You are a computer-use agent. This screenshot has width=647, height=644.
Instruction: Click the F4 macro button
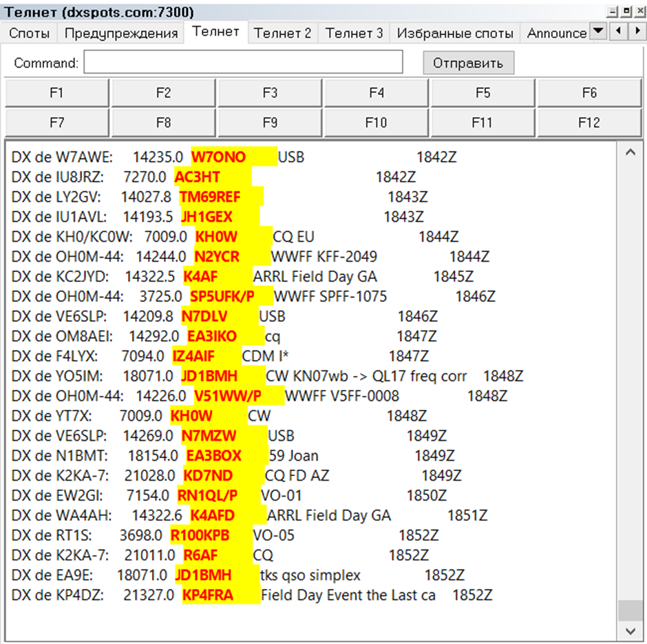tap(376, 93)
